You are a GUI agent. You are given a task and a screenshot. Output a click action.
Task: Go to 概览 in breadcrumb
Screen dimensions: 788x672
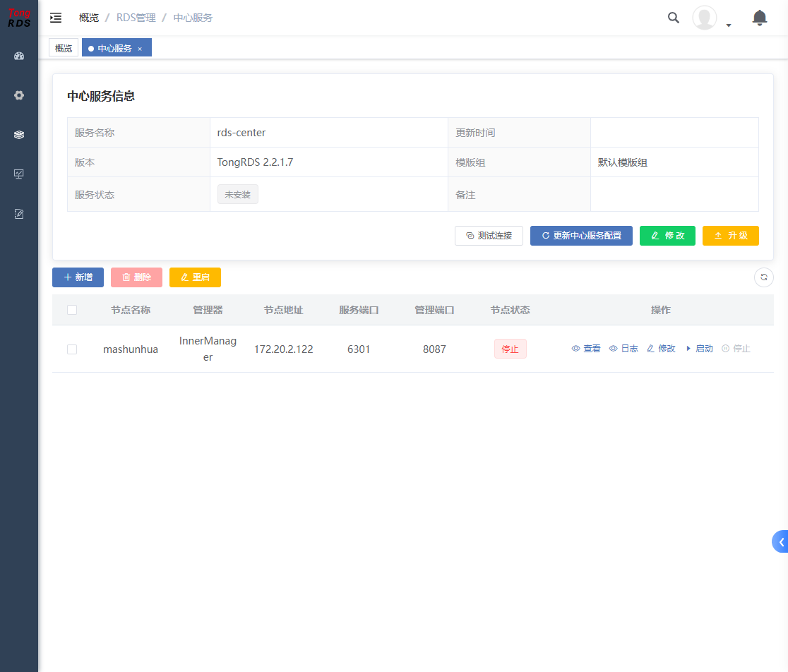pos(89,18)
